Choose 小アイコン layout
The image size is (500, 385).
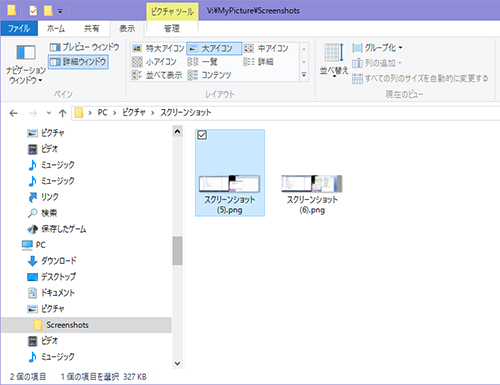point(154,62)
